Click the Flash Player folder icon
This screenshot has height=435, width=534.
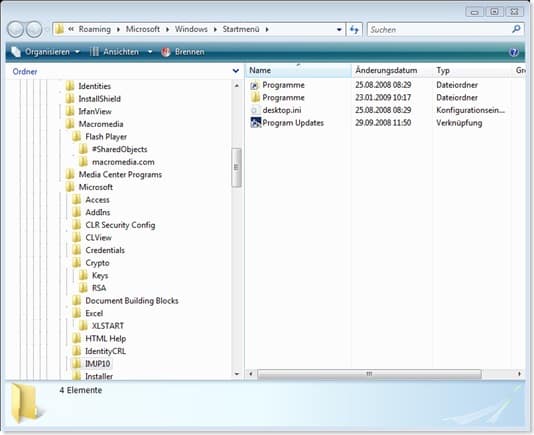(x=77, y=137)
